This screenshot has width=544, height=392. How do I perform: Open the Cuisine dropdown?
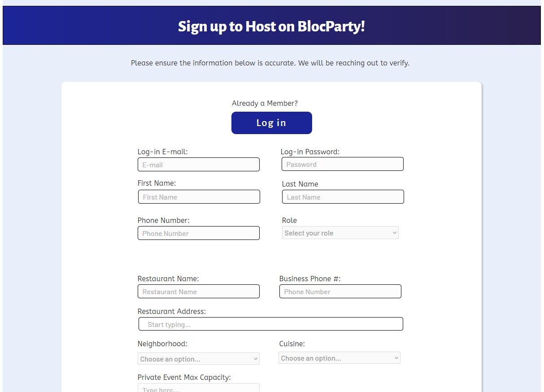tap(339, 358)
